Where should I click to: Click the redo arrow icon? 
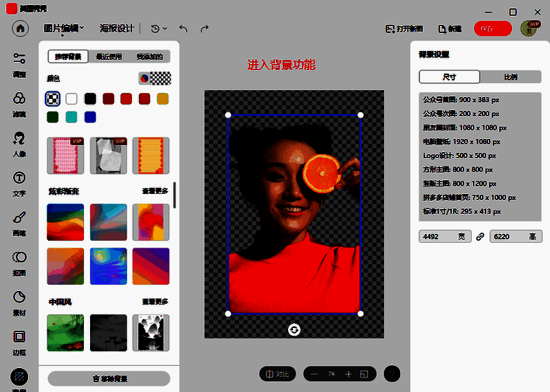(204, 29)
